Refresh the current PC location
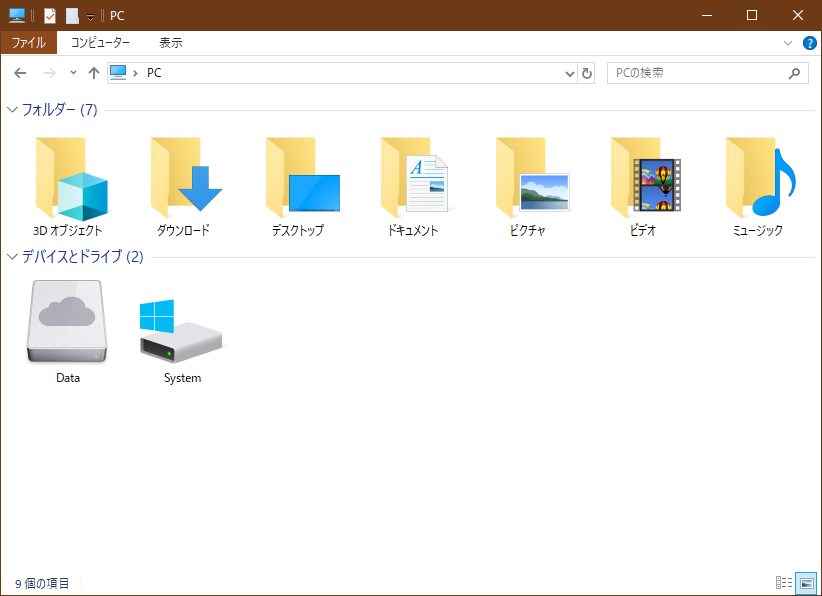822x596 pixels. [x=587, y=73]
